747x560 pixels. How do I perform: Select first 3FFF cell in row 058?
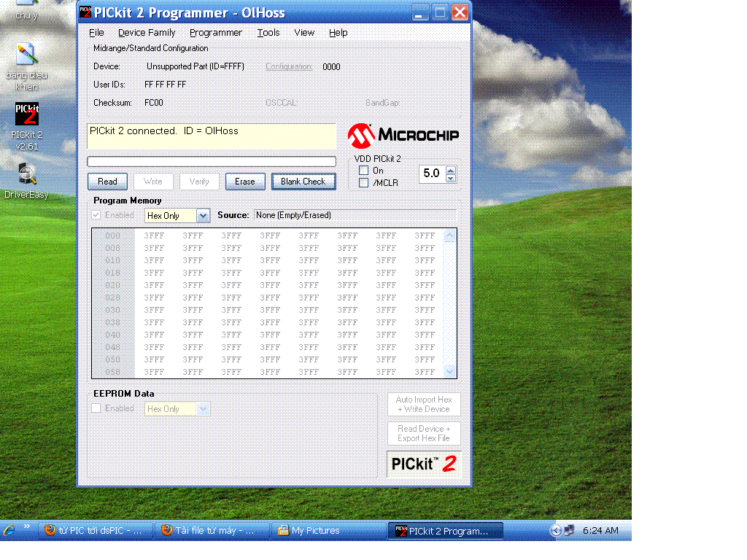[x=154, y=372]
